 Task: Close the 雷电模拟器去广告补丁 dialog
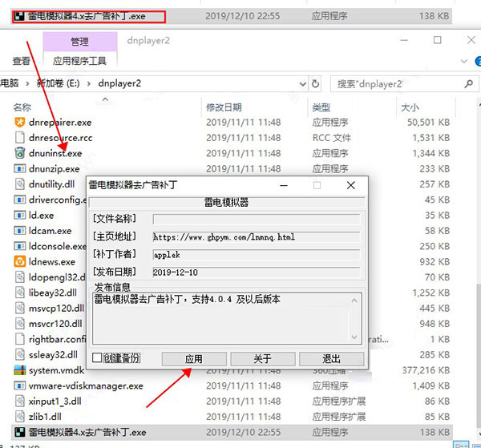click(x=351, y=185)
